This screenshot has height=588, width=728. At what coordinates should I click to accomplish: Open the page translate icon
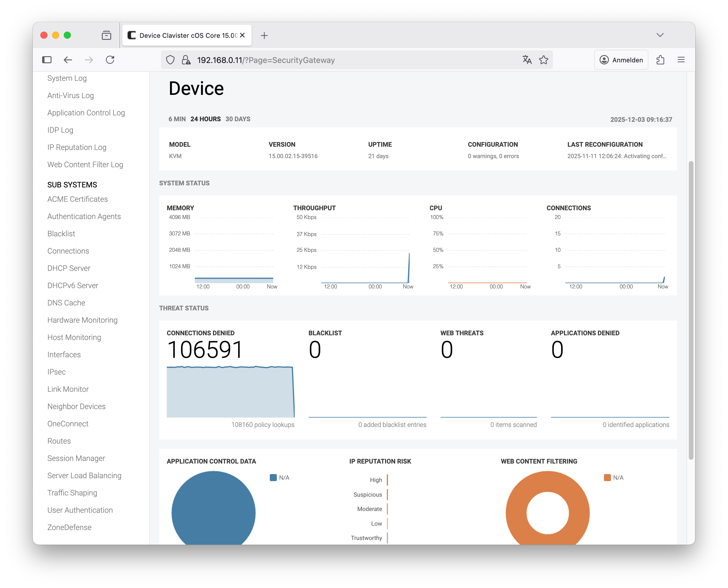(x=527, y=60)
